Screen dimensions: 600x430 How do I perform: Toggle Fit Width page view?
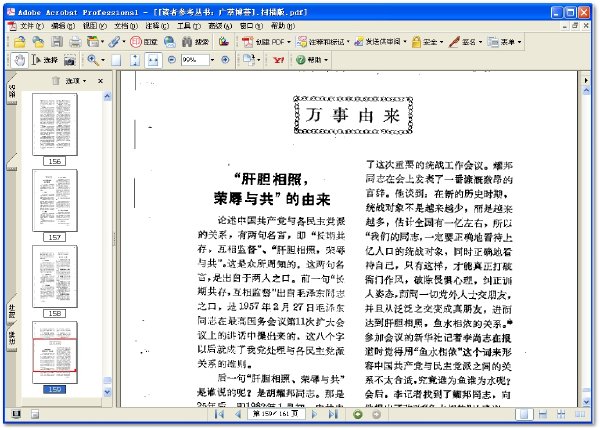point(153,60)
